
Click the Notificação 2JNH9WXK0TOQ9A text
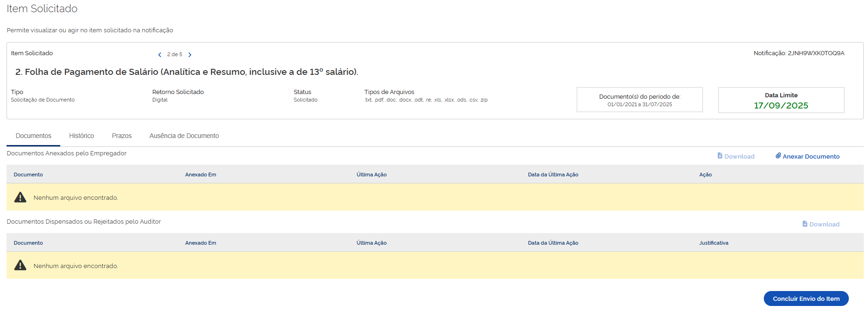pos(799,53)
